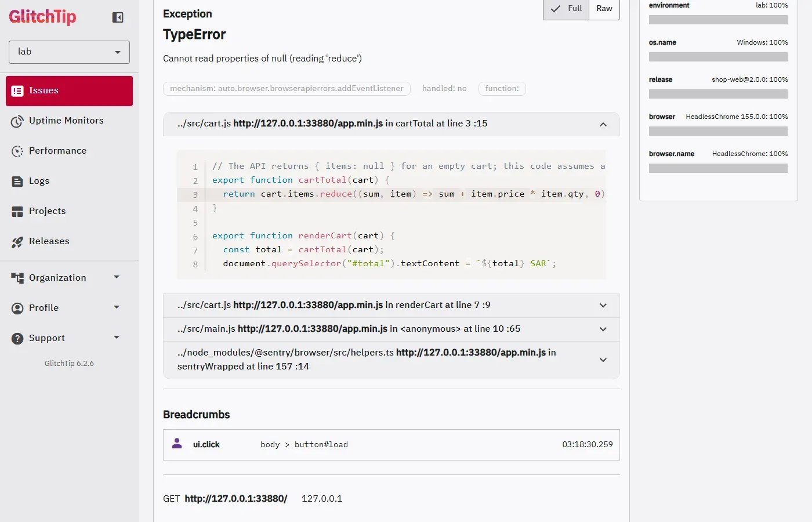Click the Performance gauge icon
The width and height of the screenshot is (812, 522).
[17, 151]
